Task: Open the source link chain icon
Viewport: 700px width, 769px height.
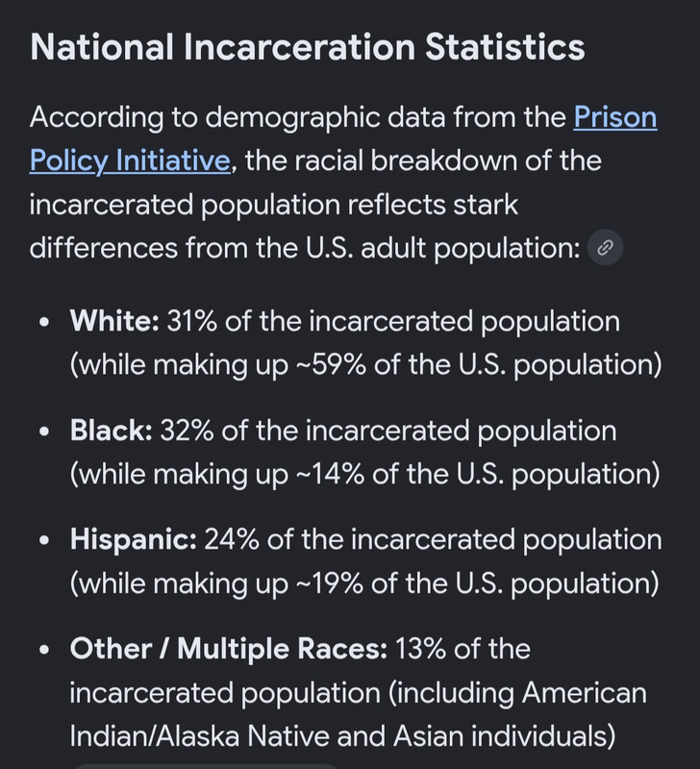Action: (x=606, y=248)
